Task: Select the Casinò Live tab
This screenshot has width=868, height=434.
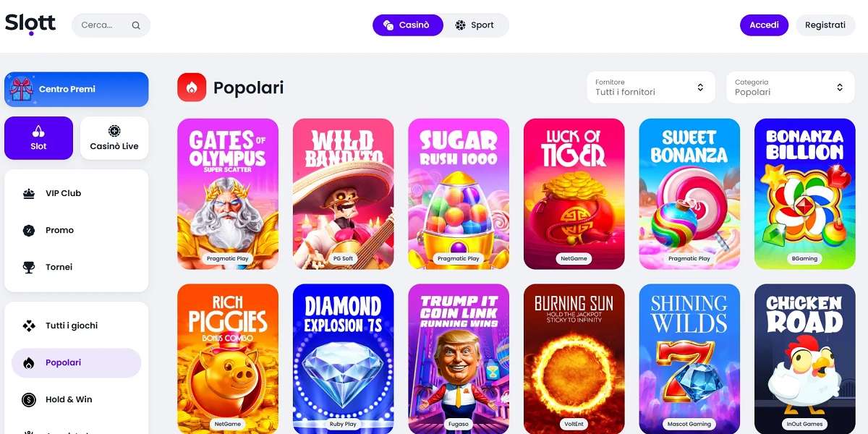Action: click(x=114, y=138)
